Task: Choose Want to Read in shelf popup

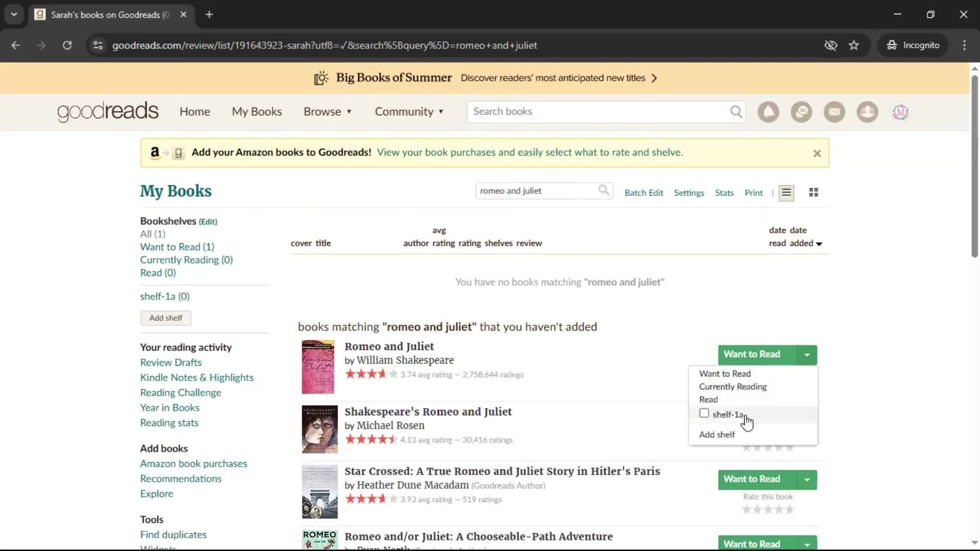Action: click(725, 373)
